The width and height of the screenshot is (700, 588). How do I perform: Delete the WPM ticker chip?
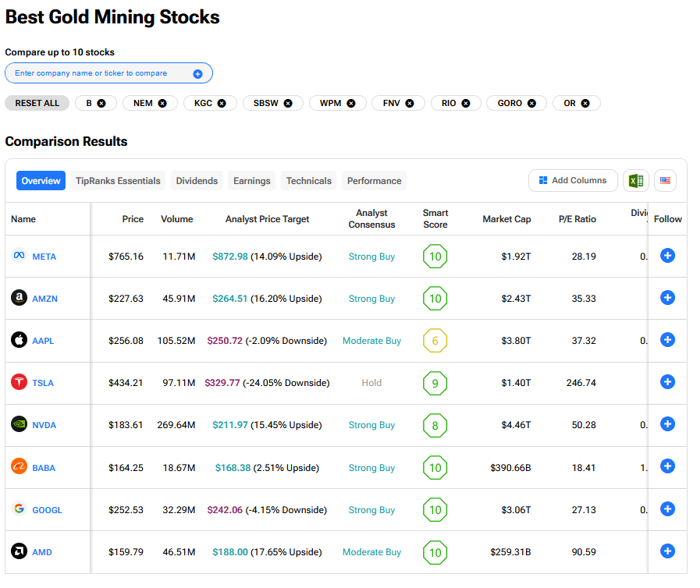tap(351, 104)
